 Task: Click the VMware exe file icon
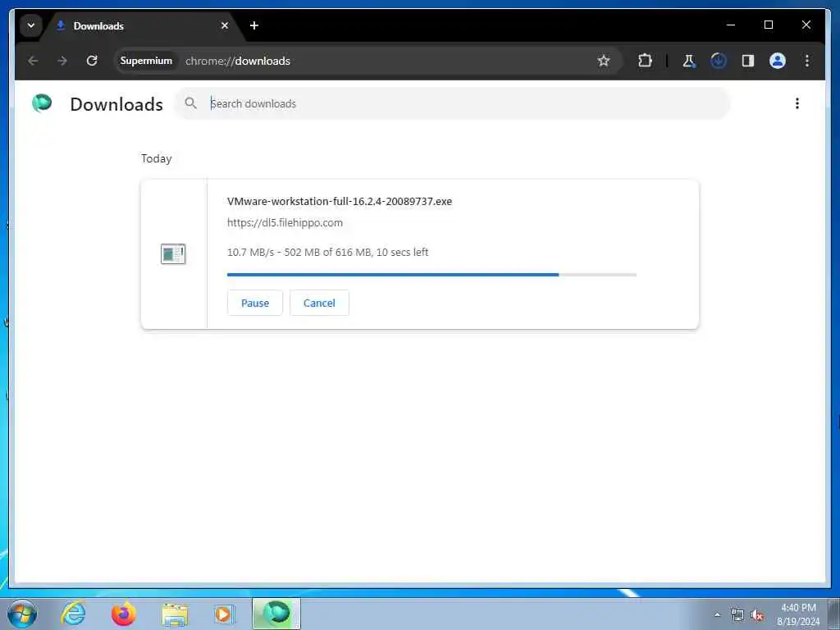(x=173, y=254)
